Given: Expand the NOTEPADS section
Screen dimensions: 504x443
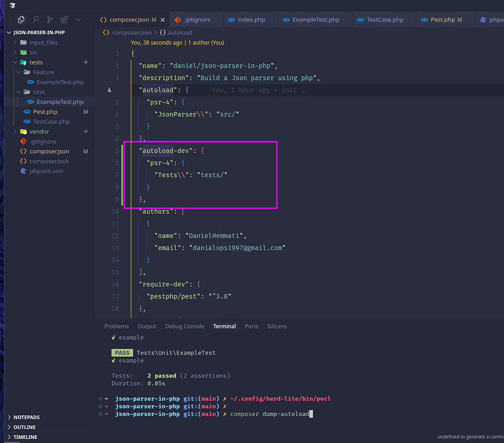Looking at the screenshot, I should tap(26, 417).
